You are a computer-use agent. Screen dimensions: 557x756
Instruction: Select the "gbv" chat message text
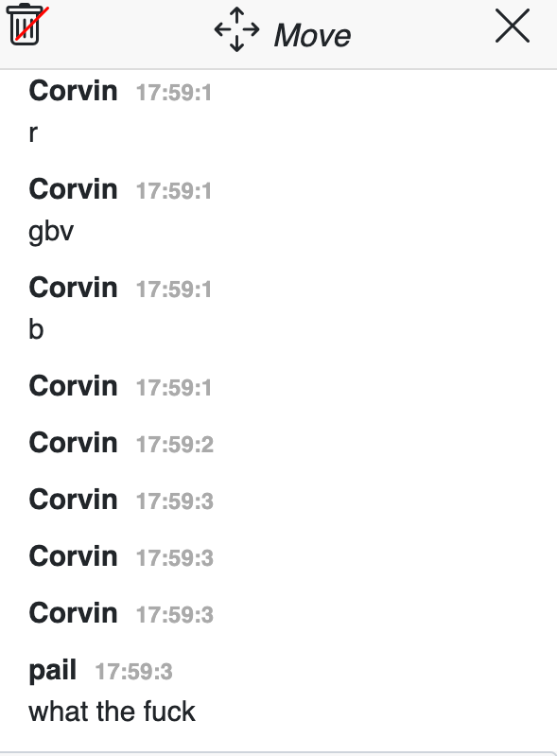(x=51, y=232)
